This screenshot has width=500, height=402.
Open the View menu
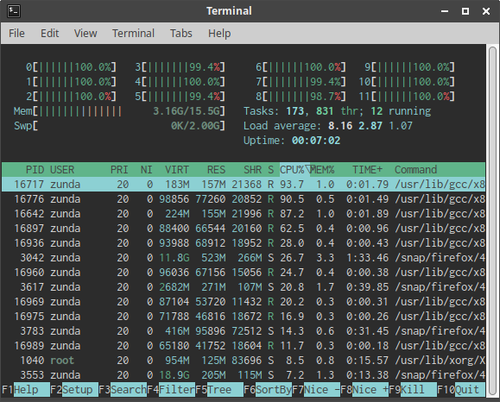click(x=85, y=33)
